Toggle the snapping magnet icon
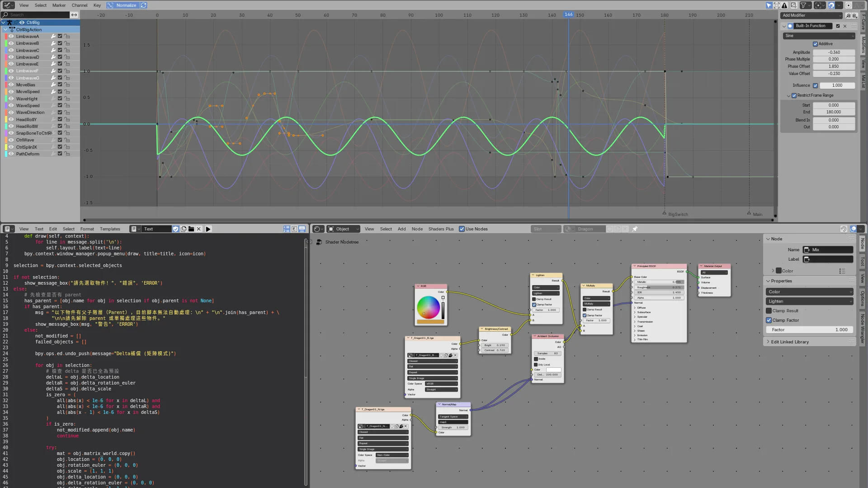The width and height of the screenshot is (868, 488). click(831, 5)
